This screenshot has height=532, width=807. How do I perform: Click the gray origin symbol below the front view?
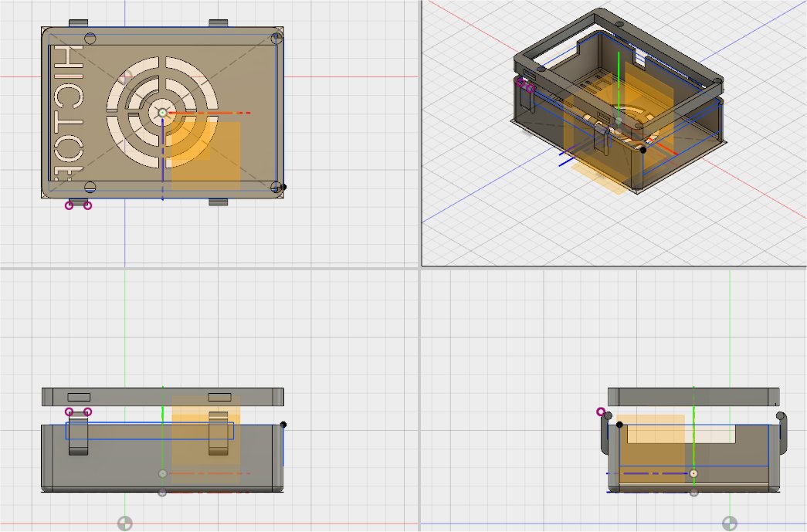(x=124, y=524)
